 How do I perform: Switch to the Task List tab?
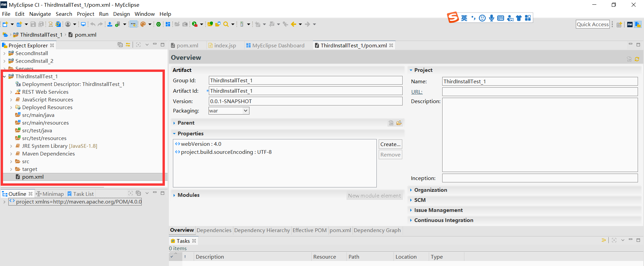[x=81, y=194]
